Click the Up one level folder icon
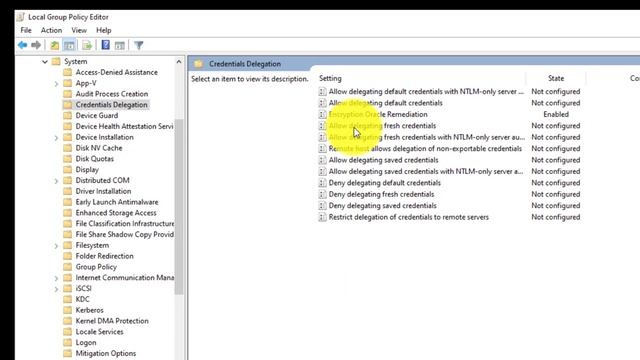Viewport: 640px width, 360px height. point(54,45)
